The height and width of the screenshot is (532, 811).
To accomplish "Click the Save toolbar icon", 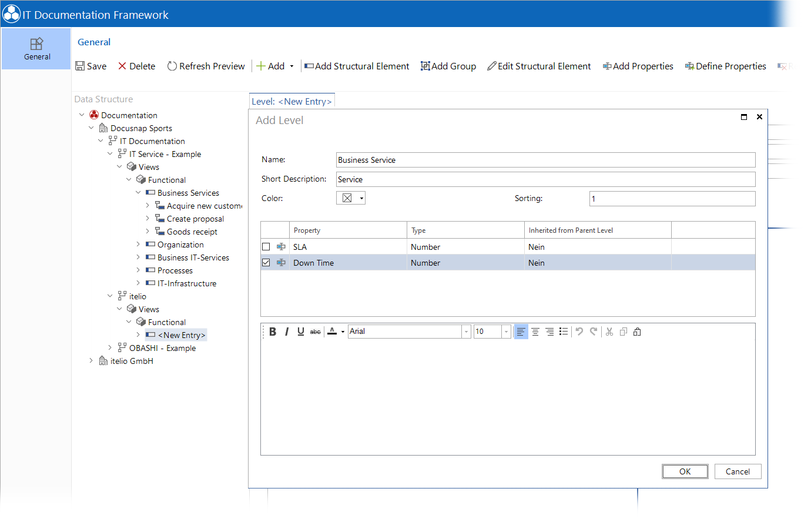I will pos(81,66).
